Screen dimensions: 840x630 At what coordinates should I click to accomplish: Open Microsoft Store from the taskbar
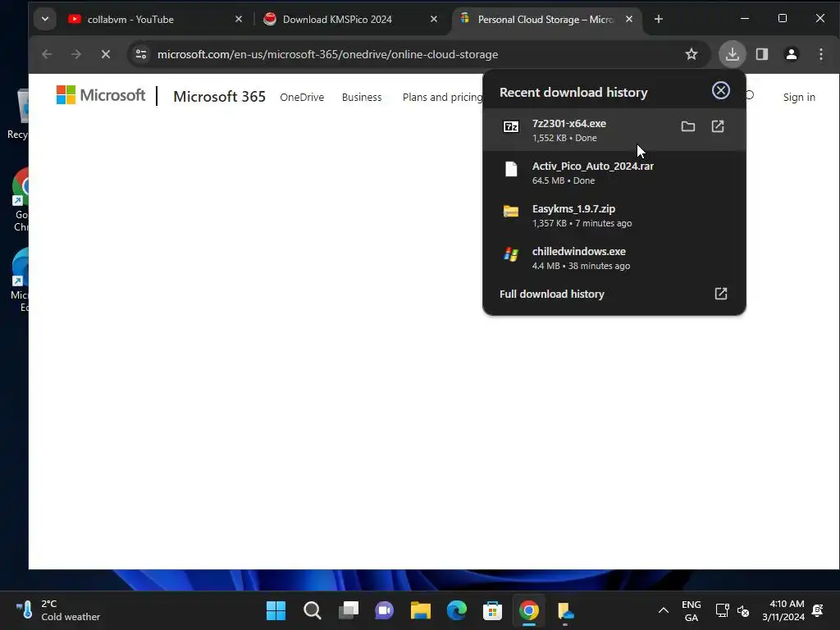coord(492,610)
